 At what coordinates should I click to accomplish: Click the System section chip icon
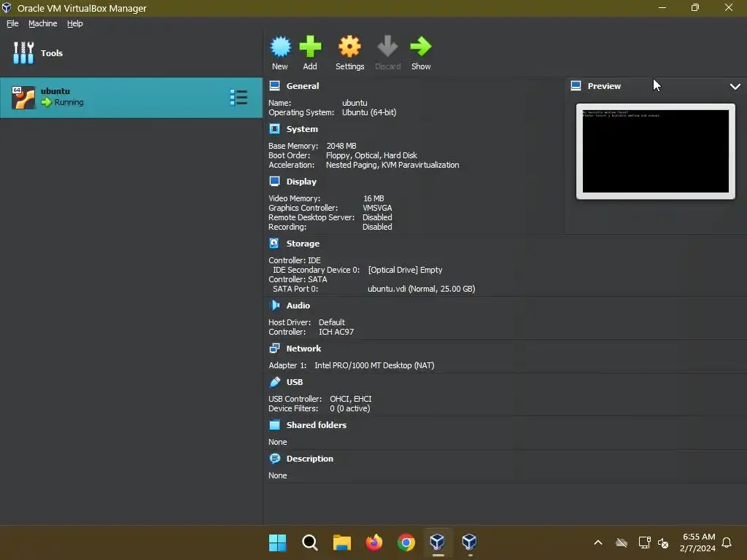tap(274, 128)
